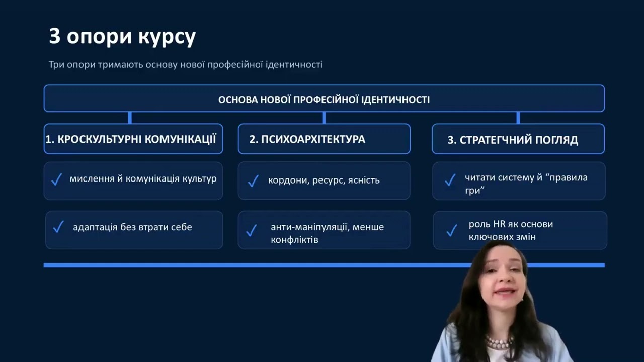Click the text 'анти-маніпуляції, менше конфліктів'
The image size is (644, 362).
327,233
